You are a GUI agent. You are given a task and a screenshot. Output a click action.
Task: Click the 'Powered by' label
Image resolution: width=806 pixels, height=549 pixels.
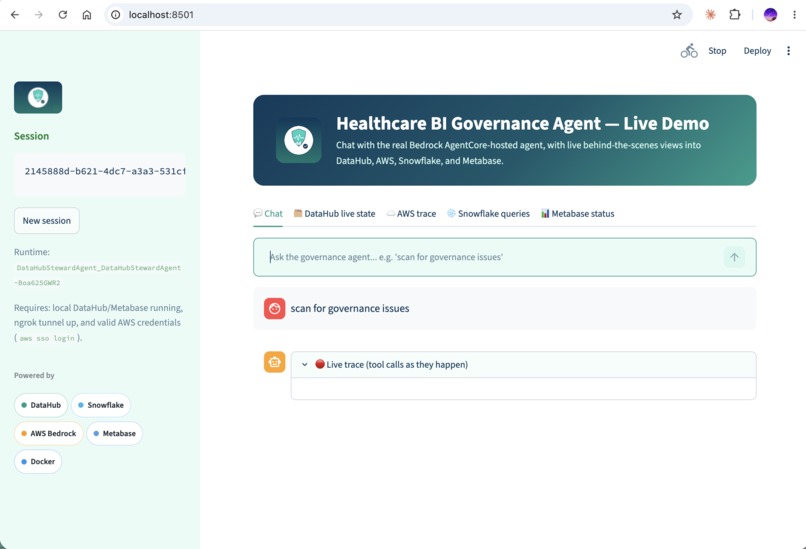34,375
